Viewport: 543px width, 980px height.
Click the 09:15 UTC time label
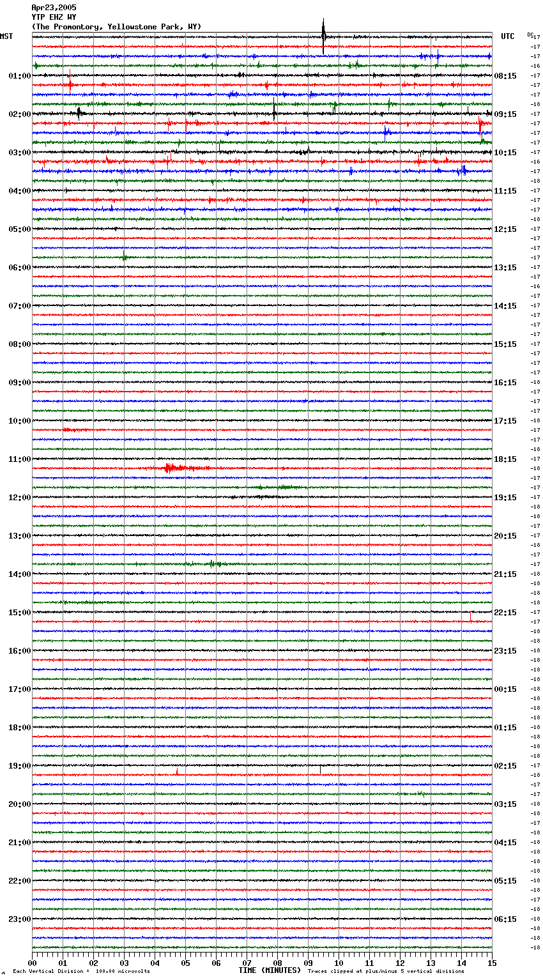pyautogui.click(x=505, y=114)
